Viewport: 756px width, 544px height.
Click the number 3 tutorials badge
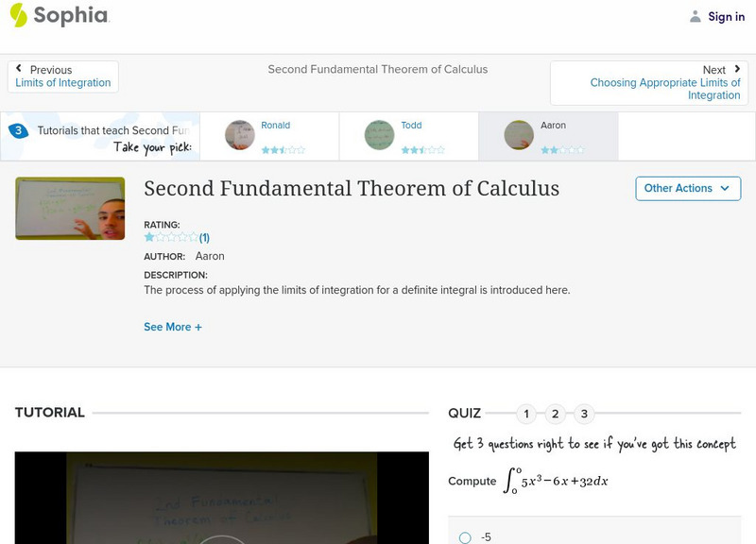pos(18,131)
